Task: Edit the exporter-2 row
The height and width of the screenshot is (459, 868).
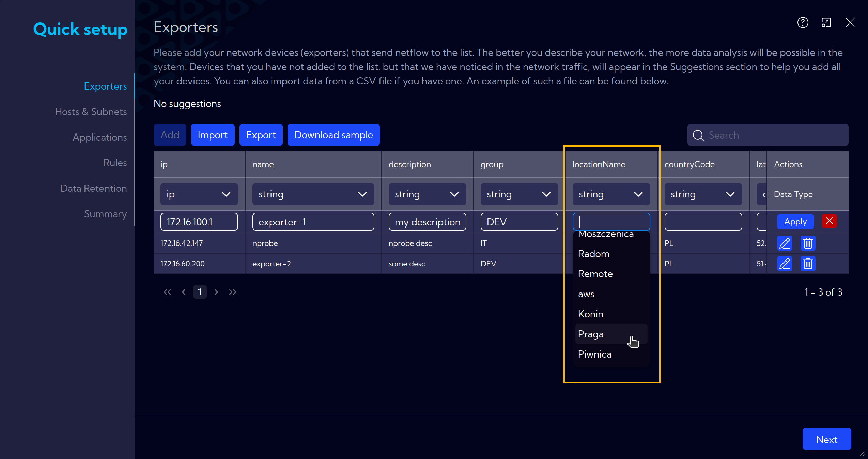Action: [785, 264]
